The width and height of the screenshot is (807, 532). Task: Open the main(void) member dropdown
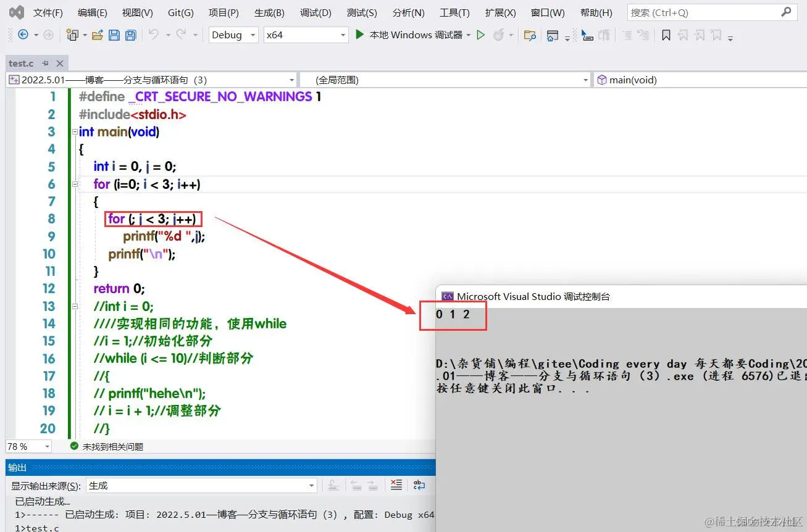coord(700,80)
